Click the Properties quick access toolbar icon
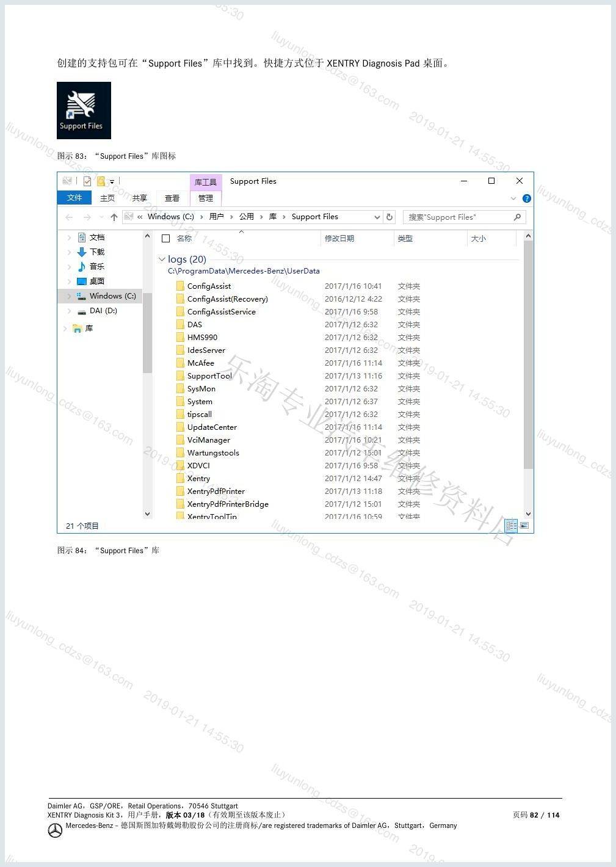Viewport: 616px width, 867px height. (87, 181)
